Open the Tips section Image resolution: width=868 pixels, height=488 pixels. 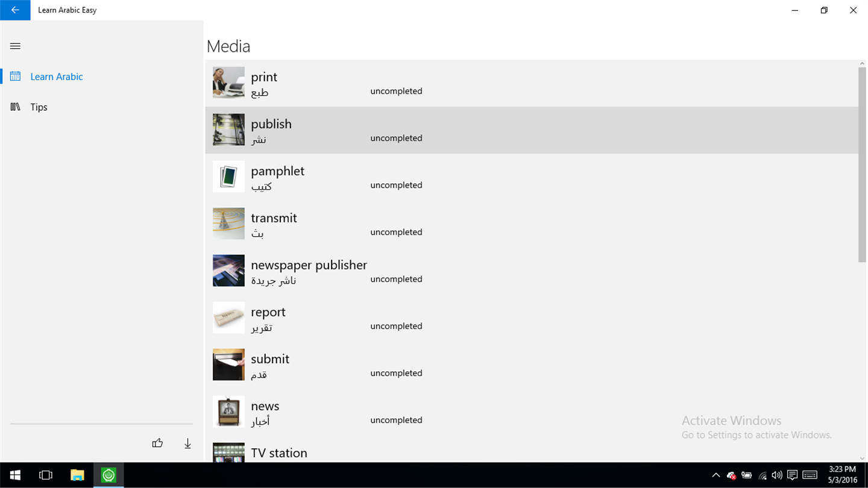(x=39, y=107)
